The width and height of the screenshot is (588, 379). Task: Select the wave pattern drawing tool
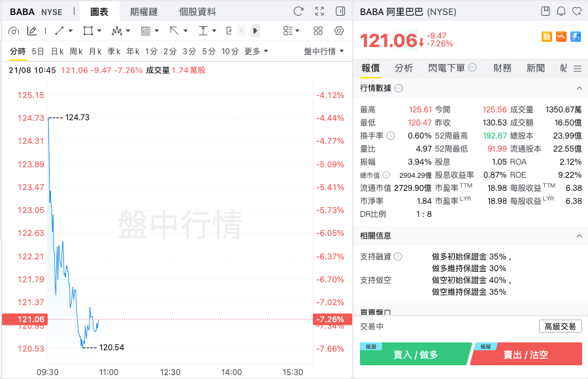(117, 31)
